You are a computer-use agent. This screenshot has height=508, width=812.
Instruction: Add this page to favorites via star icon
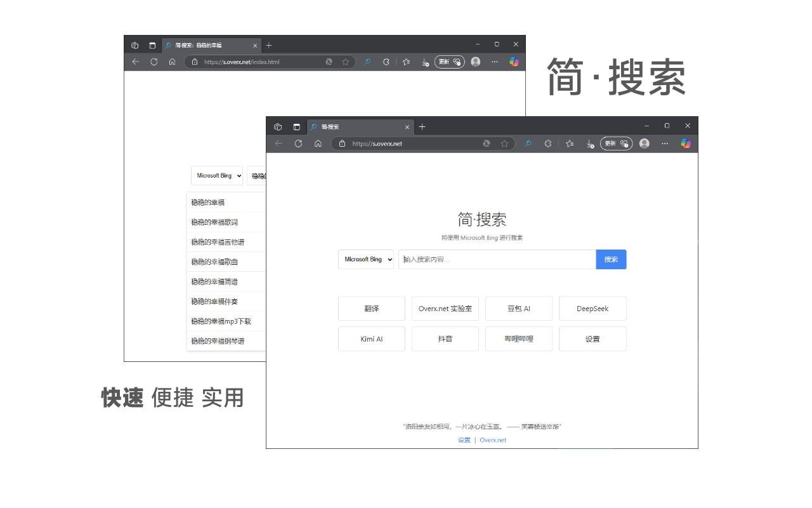505,144
